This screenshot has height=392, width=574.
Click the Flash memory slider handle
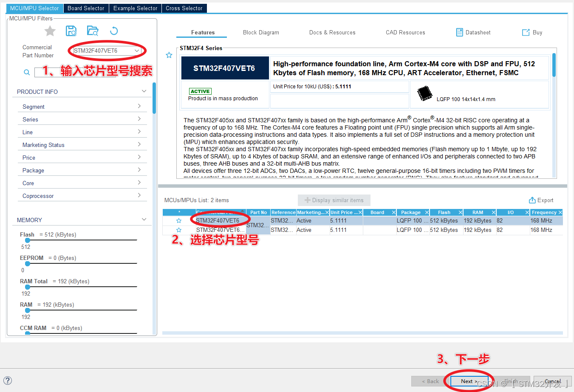[28, 240]
